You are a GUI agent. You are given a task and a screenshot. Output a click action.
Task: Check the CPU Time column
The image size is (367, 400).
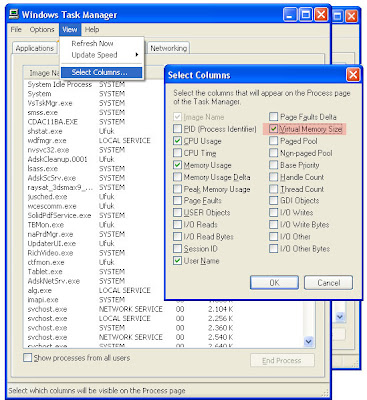[177, 153]
